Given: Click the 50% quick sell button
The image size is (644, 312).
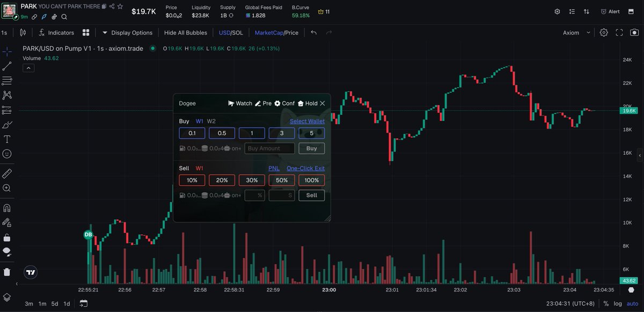Looking at the screenshot, I should (x=282, y=180).
